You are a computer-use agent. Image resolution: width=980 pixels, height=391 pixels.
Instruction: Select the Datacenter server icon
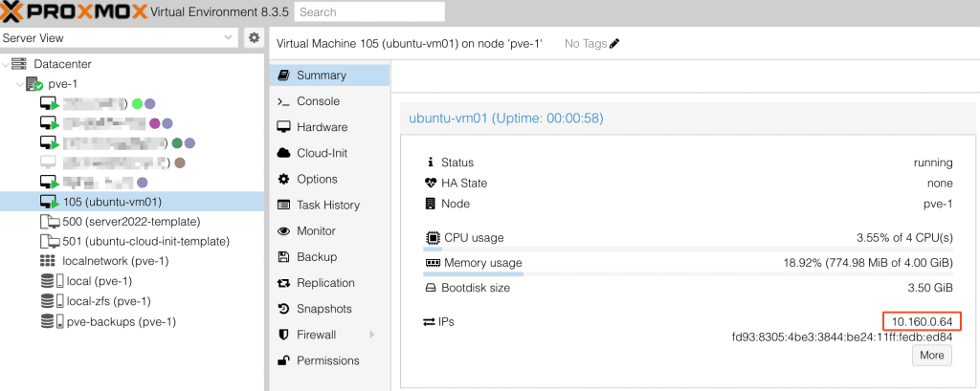pyautogui.click(x=19, y=64)
